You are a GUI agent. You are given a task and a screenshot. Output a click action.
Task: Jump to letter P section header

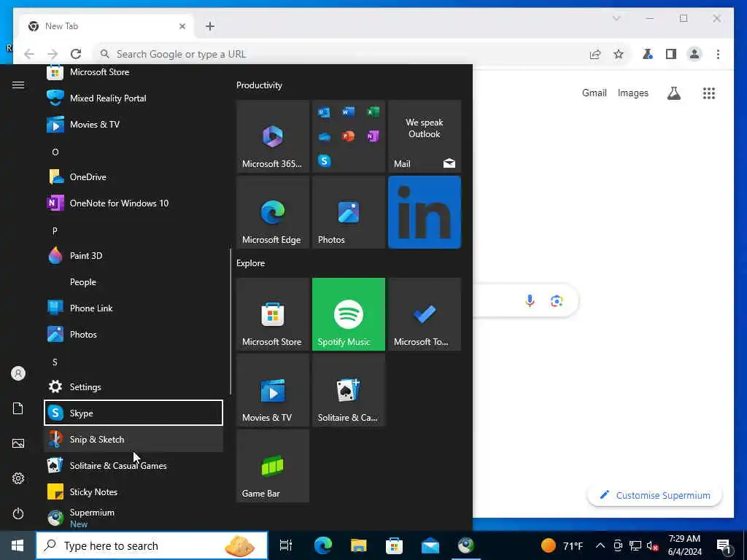pos(55,231)
